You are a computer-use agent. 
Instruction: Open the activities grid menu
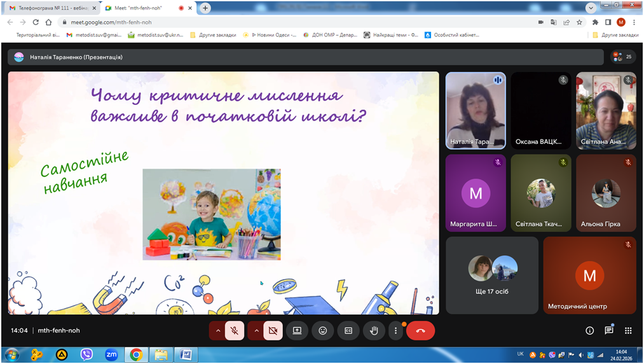[x=628, y=331]
